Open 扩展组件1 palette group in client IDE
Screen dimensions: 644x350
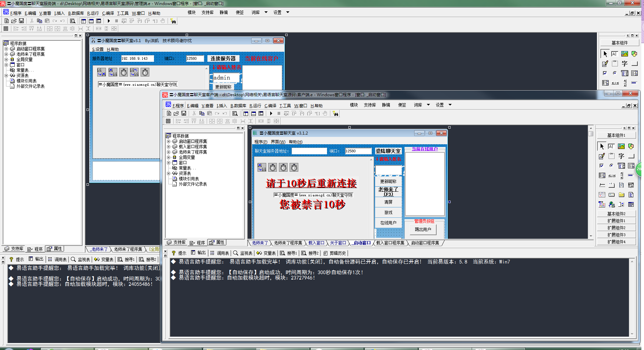point(616,221)
